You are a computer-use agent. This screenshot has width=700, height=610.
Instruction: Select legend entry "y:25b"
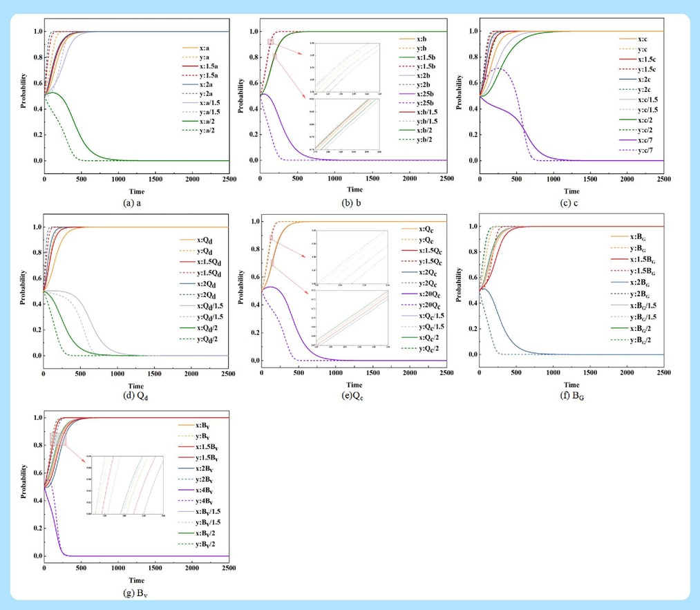417,103
